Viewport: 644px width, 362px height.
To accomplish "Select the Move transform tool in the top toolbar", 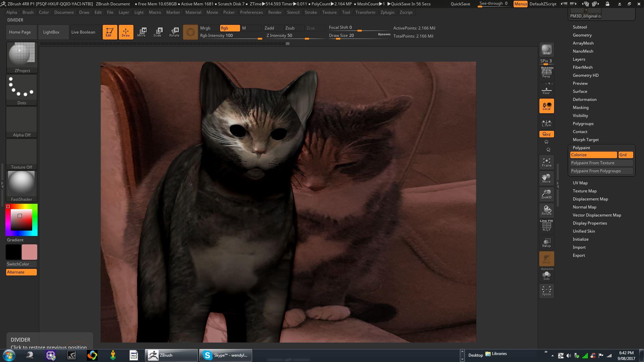I will pos(141,32).
